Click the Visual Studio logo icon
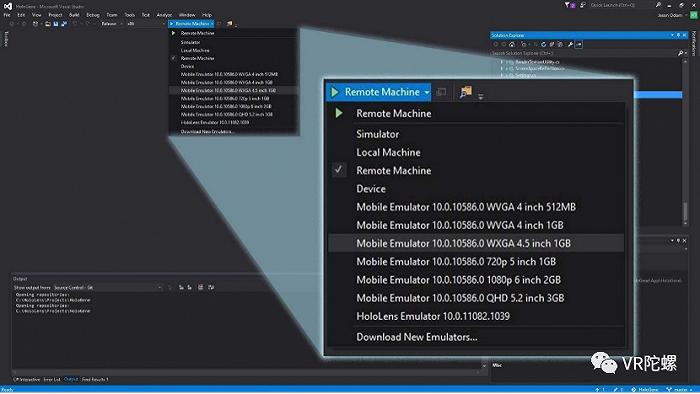This screenshot has height=394, width=700. (8, 6)
